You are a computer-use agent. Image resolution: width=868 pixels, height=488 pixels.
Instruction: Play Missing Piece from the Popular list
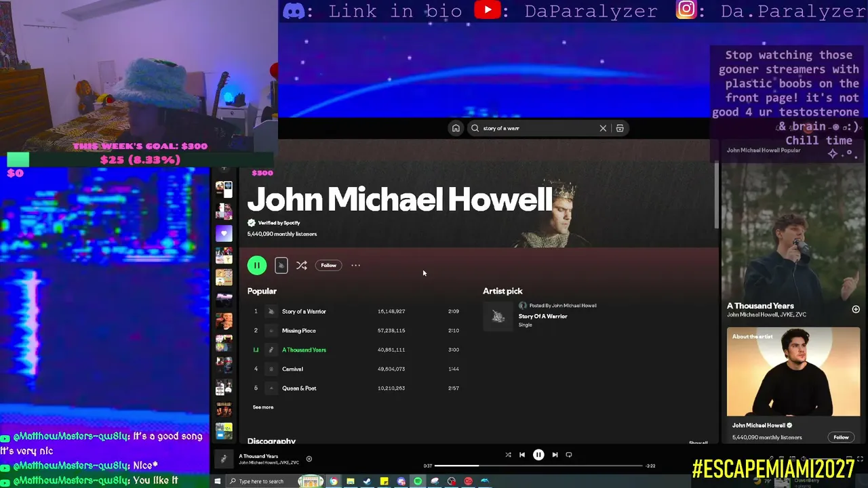(x=299, y=331)
